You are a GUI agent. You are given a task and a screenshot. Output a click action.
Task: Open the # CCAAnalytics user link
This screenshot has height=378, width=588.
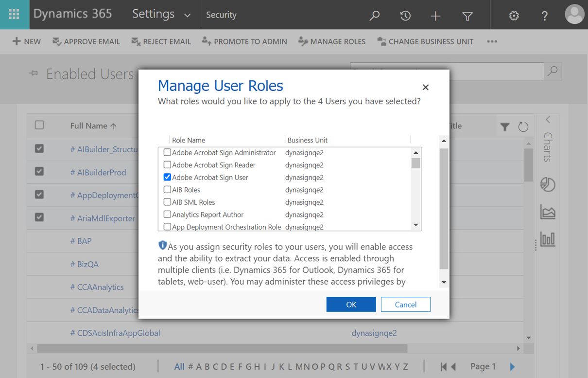click(97, 287)
